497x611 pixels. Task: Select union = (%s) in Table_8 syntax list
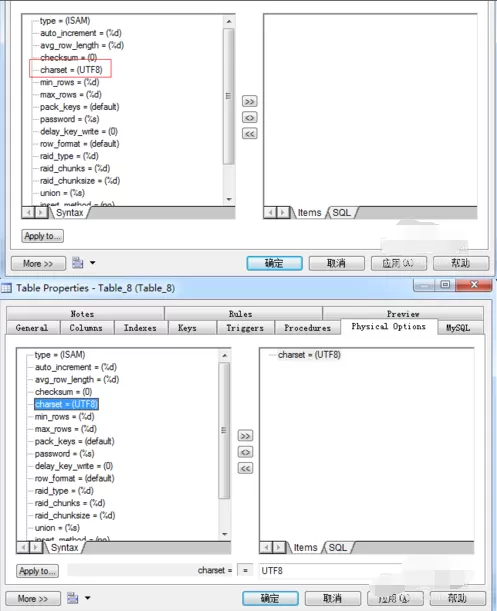(x=57, y=528)
